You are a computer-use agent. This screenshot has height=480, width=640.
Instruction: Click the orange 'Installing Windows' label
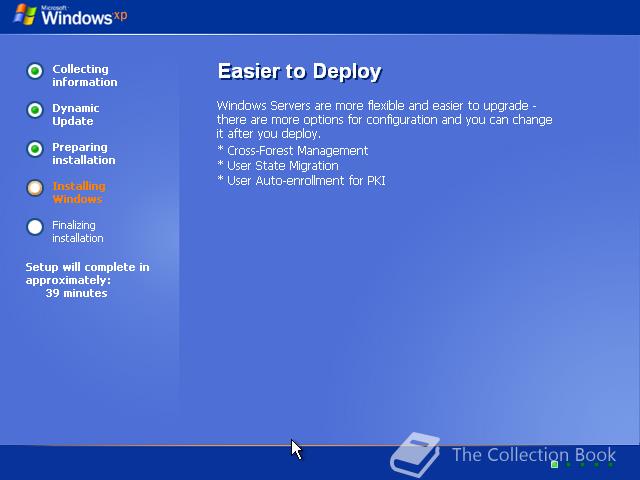79,193
